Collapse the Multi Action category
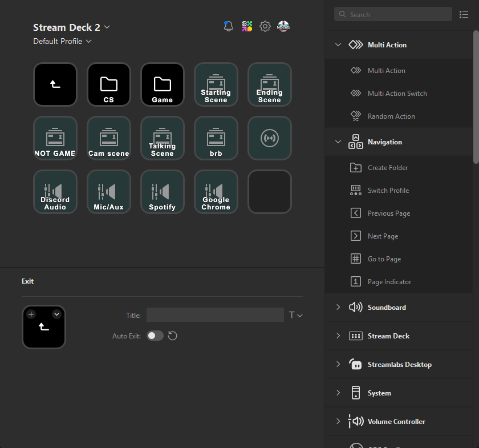The height and width of the screenshot is (448, 479). (338, 45)
